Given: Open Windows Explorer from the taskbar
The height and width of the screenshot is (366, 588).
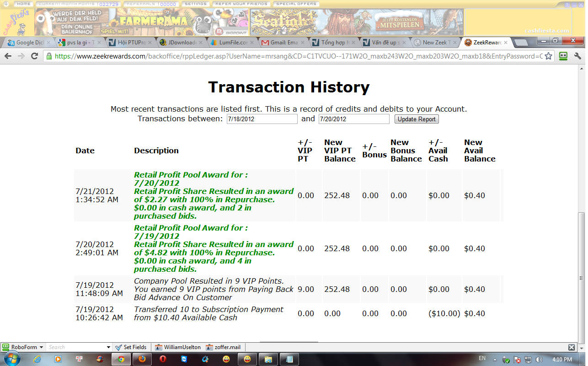Looking at the screenshot, I should click(x=268, y=359).
